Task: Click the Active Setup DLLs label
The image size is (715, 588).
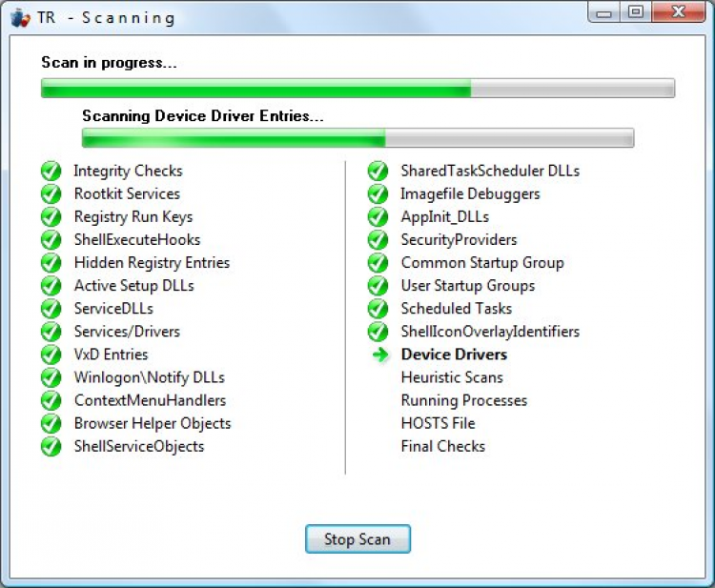Action: click(x=134, y=286)
